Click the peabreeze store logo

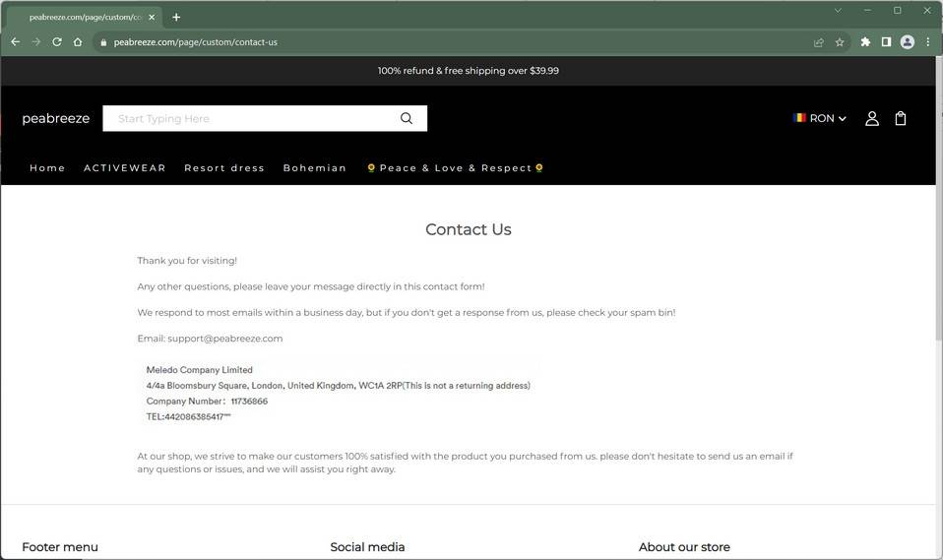coord(56,118)
